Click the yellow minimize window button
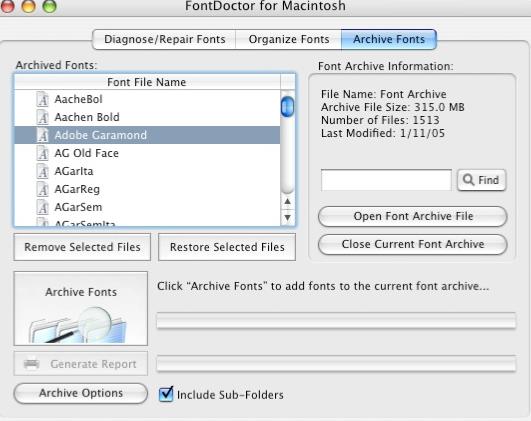 [29, 5]
